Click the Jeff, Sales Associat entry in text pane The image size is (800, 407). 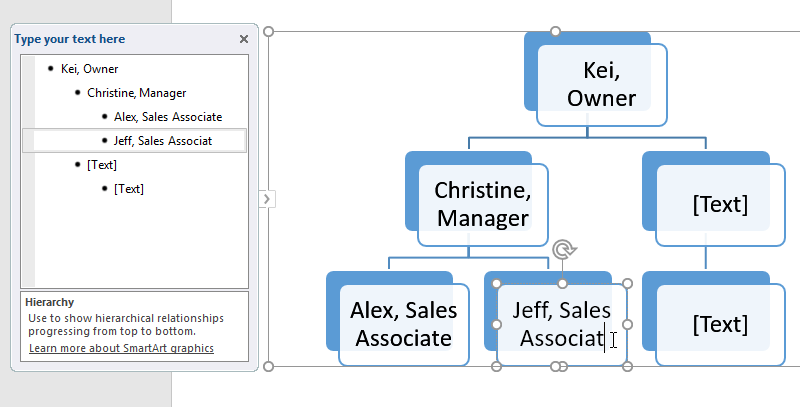tap(163, 140)
